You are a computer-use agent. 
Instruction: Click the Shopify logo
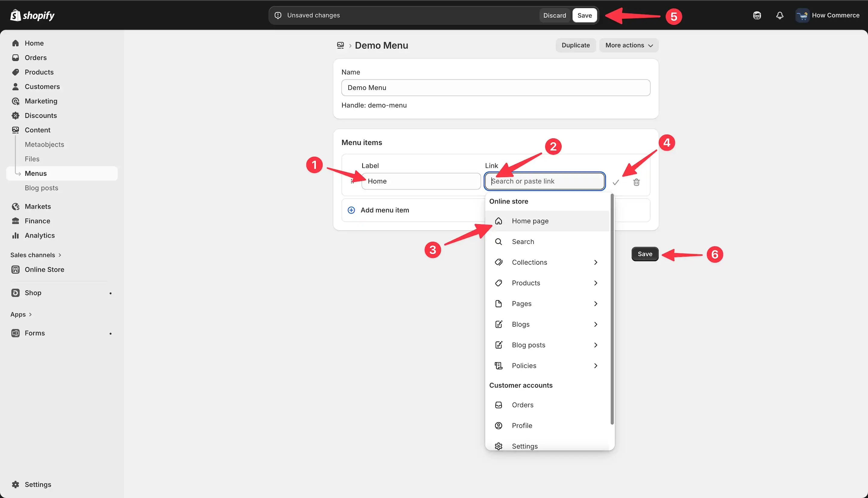point(32,15)
